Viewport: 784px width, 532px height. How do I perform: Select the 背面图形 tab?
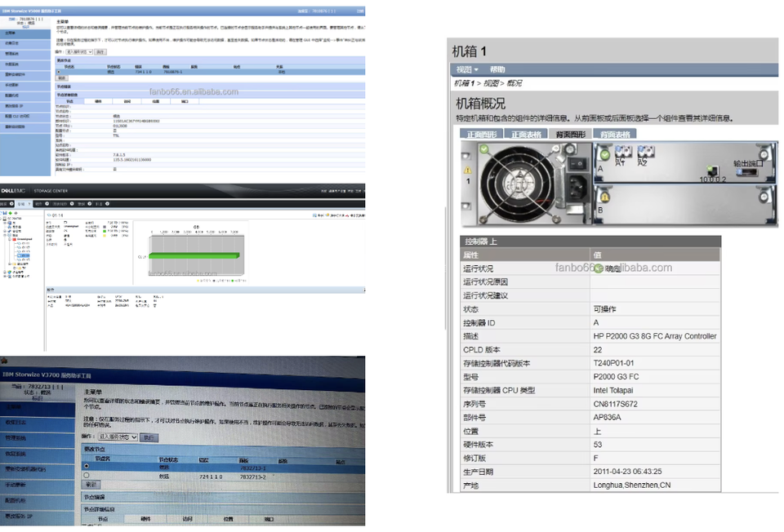click(x=571, y=135)
